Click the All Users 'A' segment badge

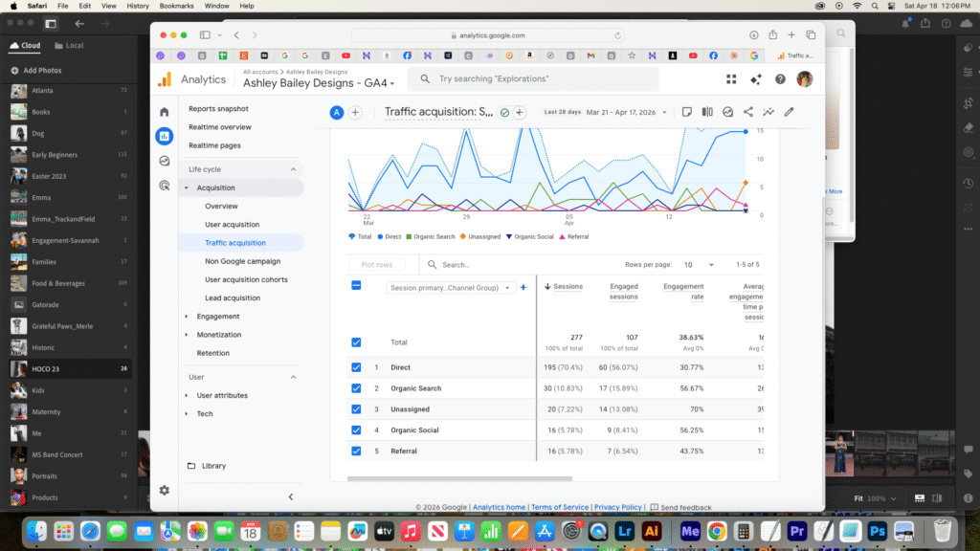coord(336,113)
